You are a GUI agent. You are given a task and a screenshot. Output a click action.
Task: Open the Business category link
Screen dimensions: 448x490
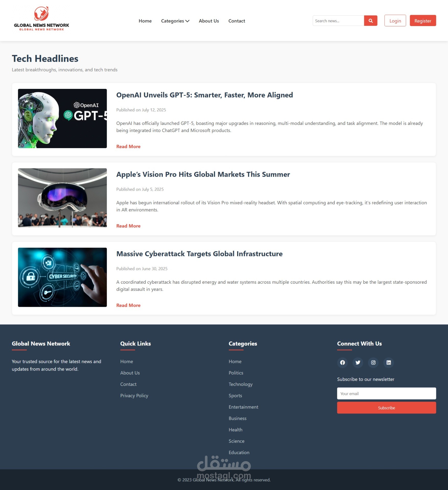tap(238, 418)
